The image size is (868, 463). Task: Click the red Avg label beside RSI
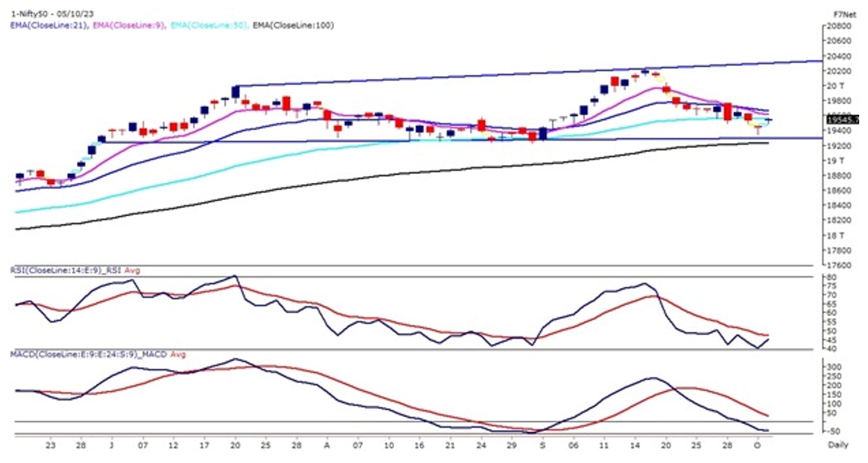133,271
